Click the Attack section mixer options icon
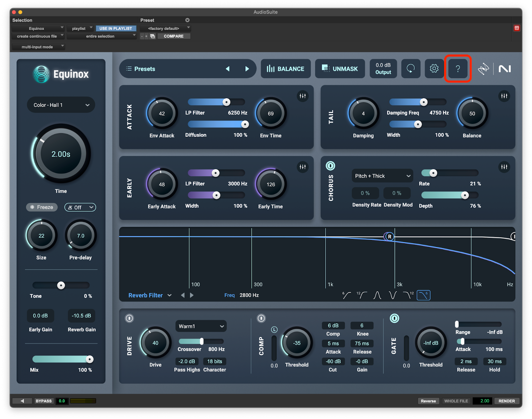532x419 pixels. coord(303,96)
